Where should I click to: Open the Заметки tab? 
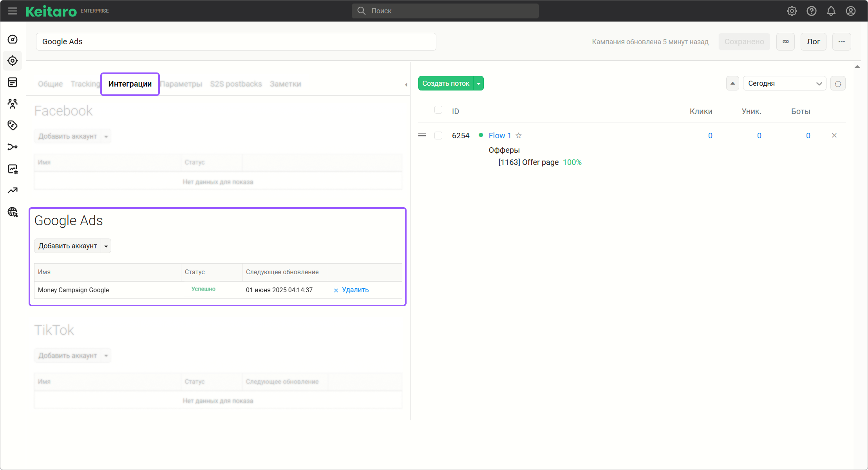[286, 84]
